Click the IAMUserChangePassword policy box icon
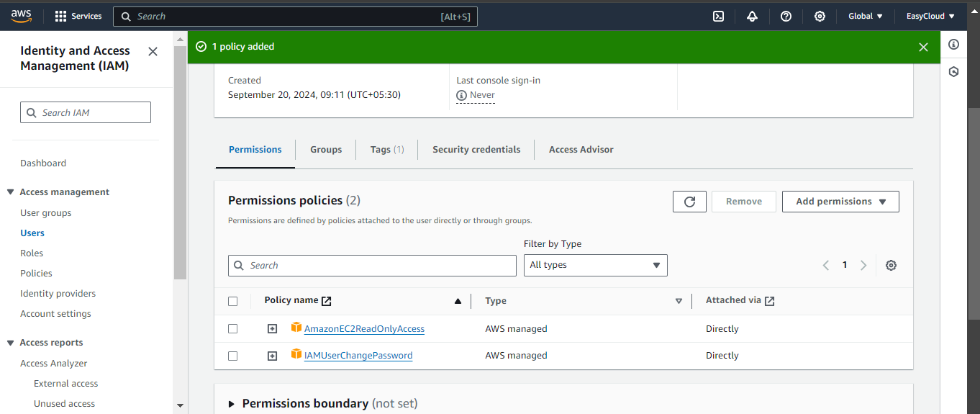The height and width of the screenshot is (414, 980). pyautogui.click(x=296, y=354)
